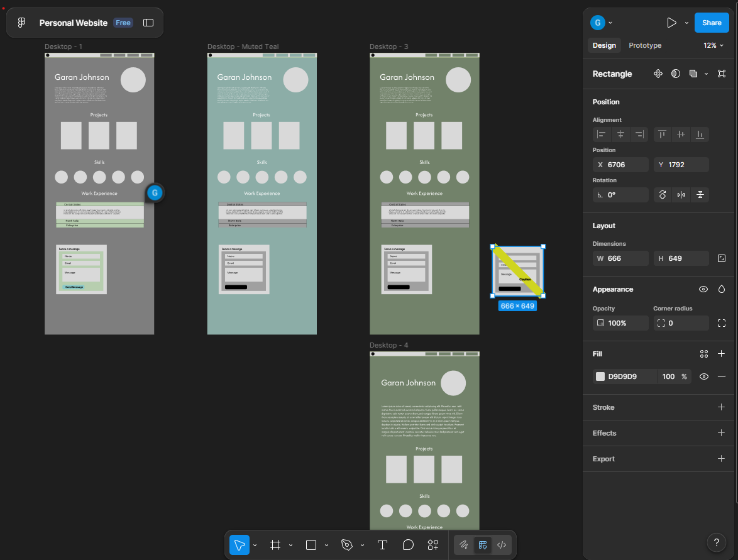Click the D9D9D9 fill color swatch

coord(600,376)
